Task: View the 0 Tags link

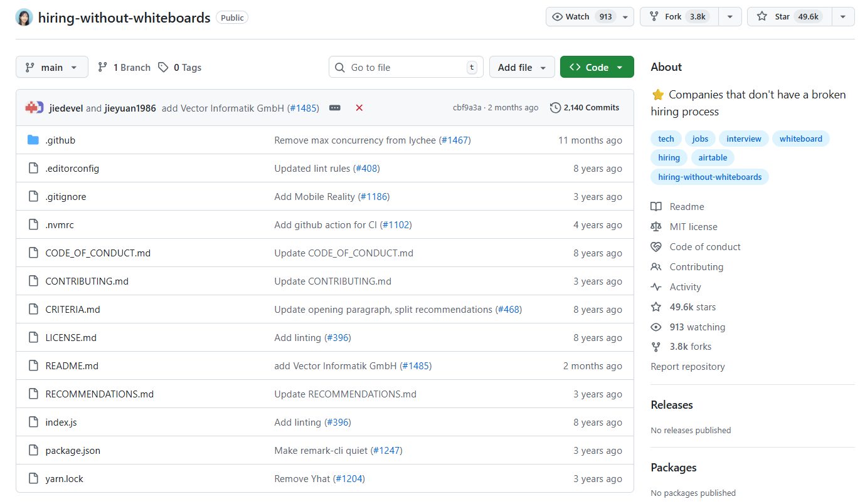Action: [x=180, y=67]
